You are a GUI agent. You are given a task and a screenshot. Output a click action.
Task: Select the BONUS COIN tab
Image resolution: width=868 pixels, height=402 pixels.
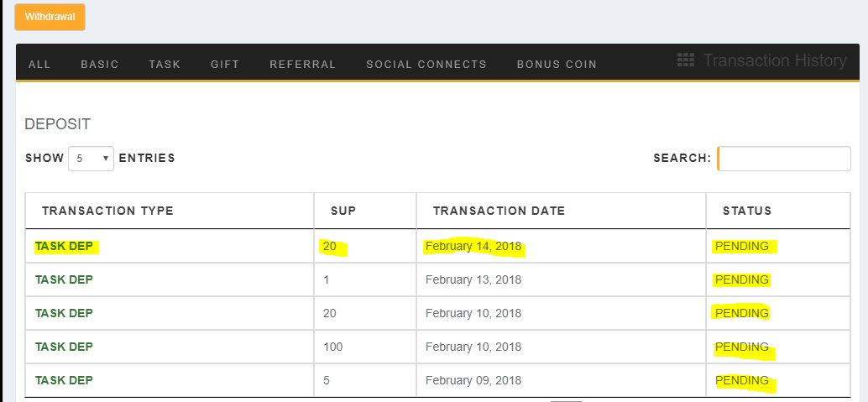click(557, 65)
